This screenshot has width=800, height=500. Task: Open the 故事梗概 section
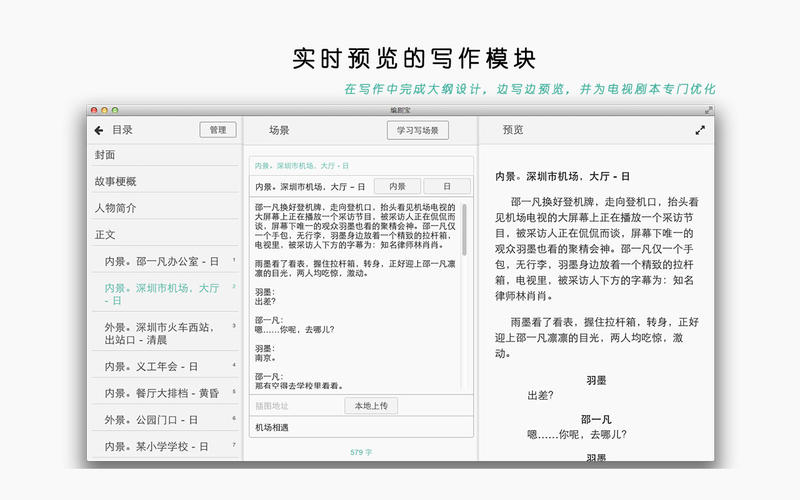point(164,181)
